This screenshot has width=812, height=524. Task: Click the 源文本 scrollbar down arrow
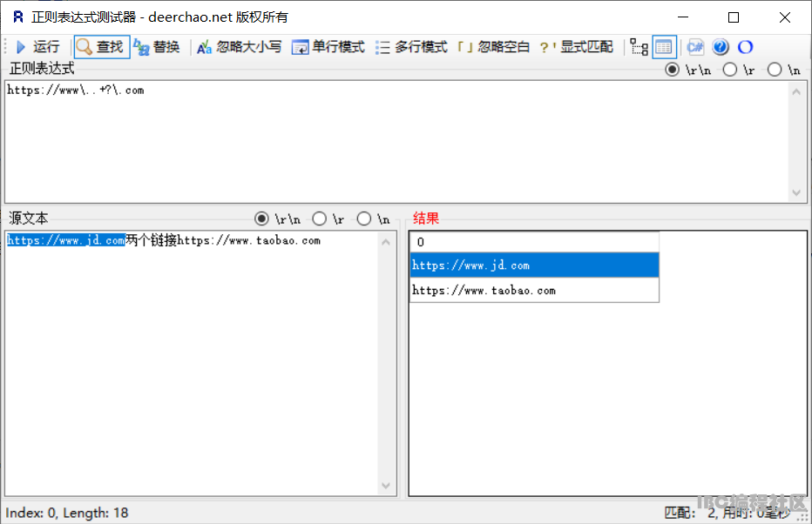386,485
